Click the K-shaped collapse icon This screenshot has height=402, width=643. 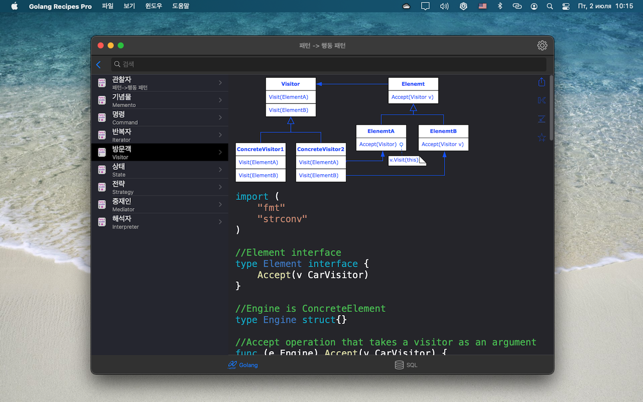542,100
